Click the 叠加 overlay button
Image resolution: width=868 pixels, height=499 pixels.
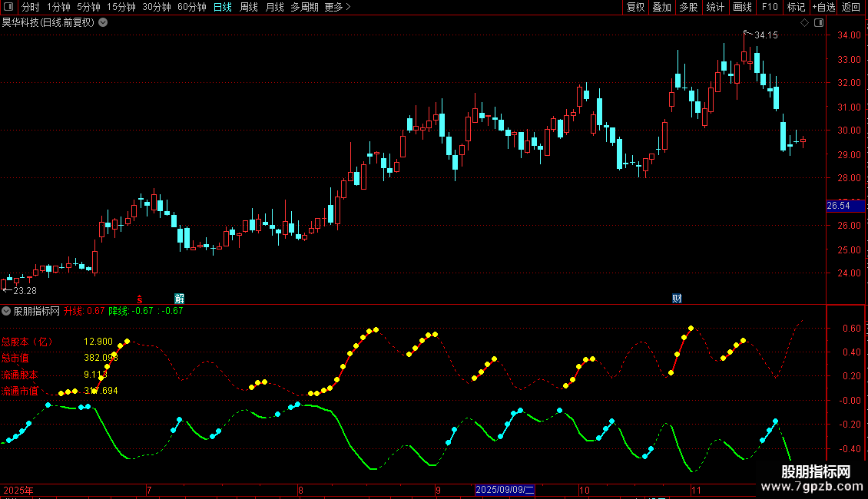coord(661,7)
